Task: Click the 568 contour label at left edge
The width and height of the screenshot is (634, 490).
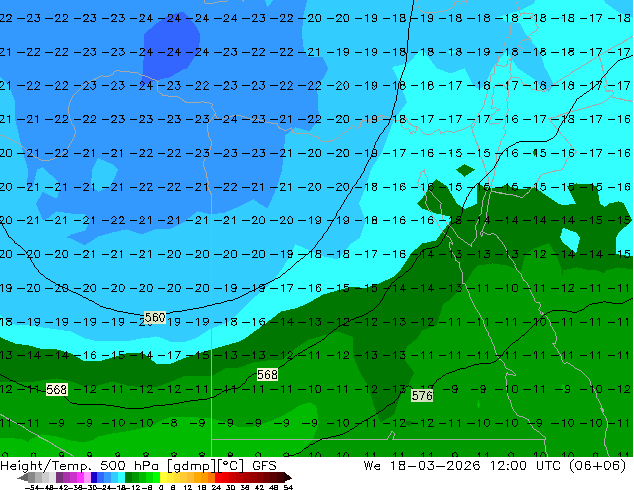Action: tap(56, 390)
